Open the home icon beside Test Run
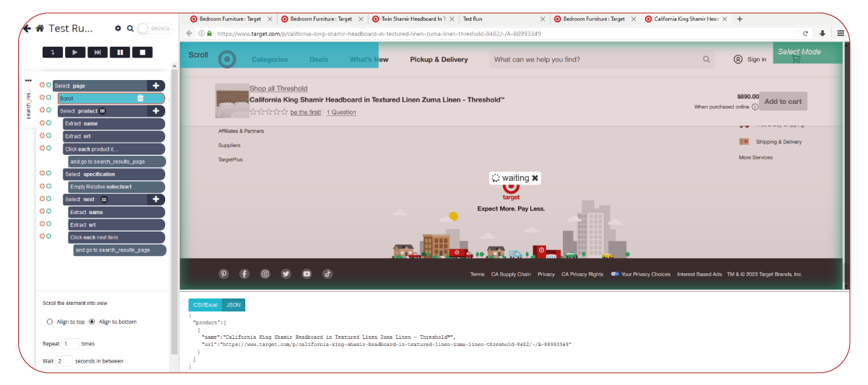Viewport: 868px width, 385px height. pos(40,28)
